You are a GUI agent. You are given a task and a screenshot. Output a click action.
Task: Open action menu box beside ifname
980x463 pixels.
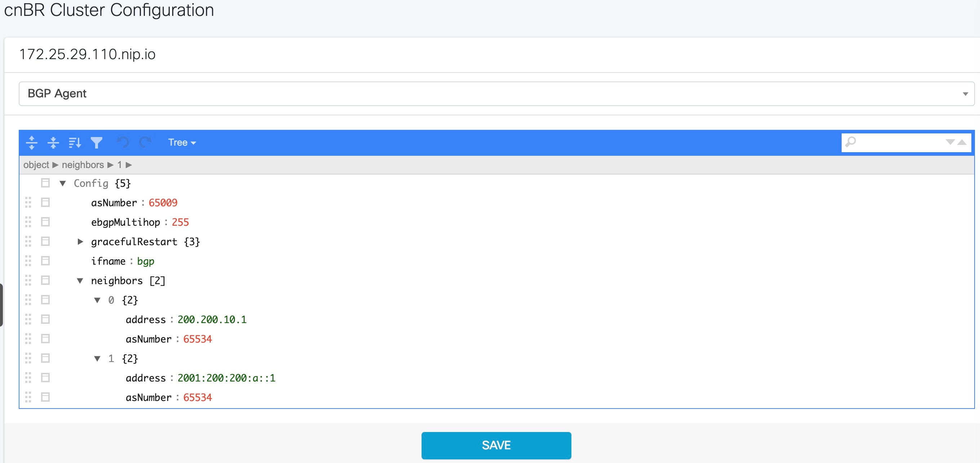pyautogui.click(x=45, y=261)
